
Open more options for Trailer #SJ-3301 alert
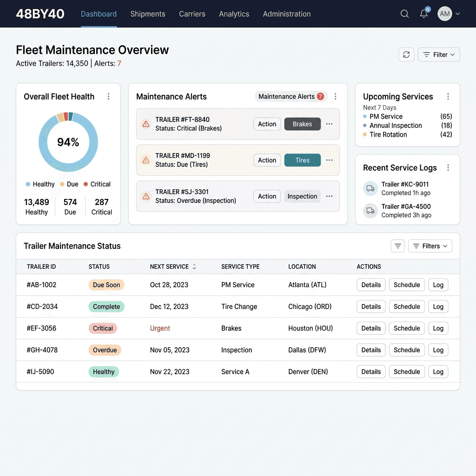330,196
